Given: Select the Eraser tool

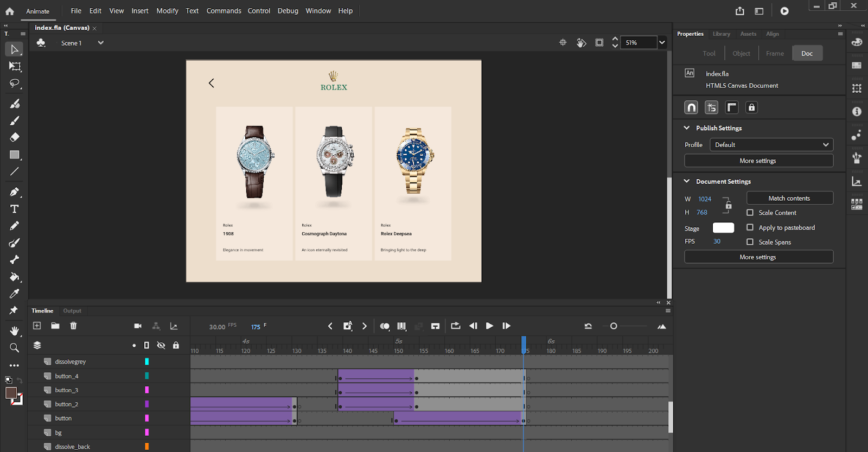Looking at the screenshot, I should pyautogui.click(x=15, y=137).
